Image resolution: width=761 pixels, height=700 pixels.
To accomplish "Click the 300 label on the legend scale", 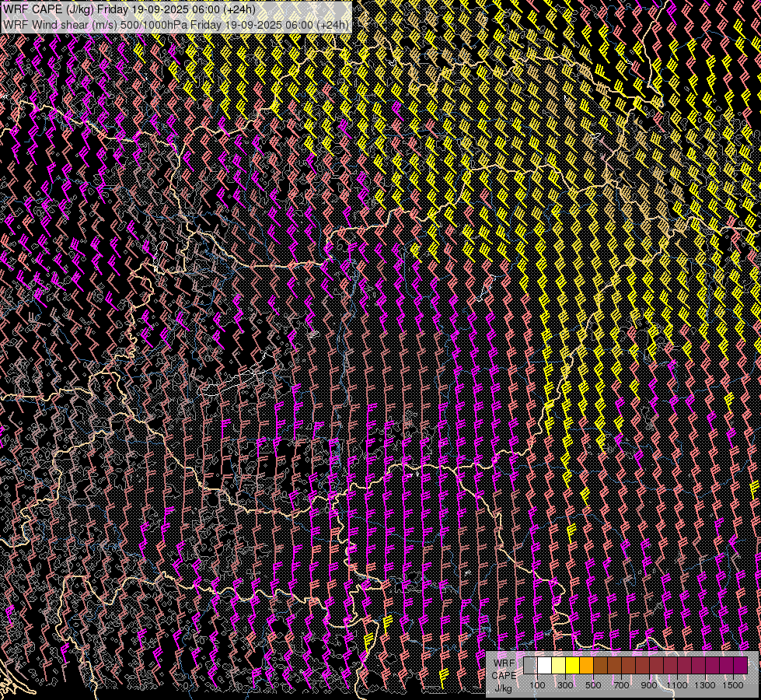I will tap(565, 685).
